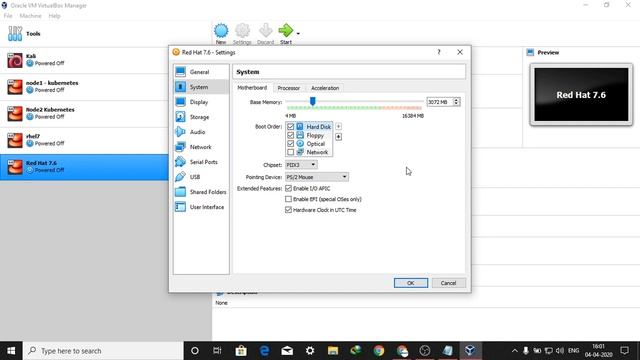Open the General settings category
Screen dimensions: 640x360
(x=201, y=72)
